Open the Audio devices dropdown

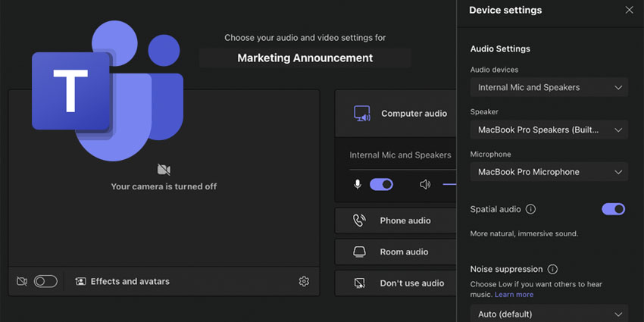[549, 87]
